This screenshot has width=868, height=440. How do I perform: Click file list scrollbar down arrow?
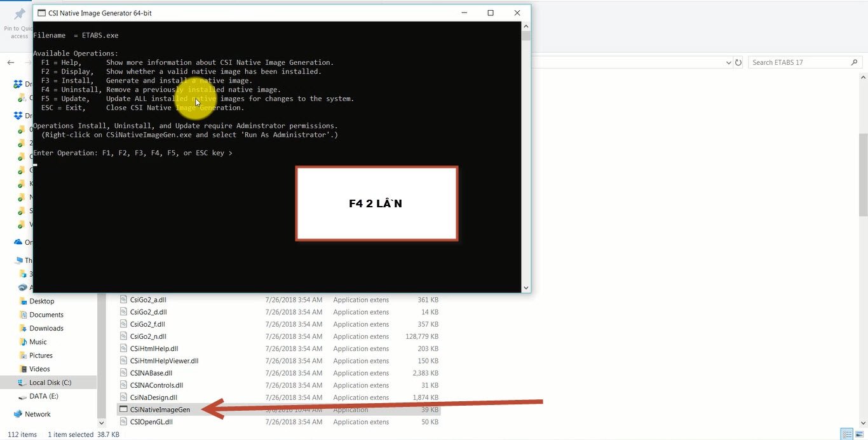pos(862,422)
